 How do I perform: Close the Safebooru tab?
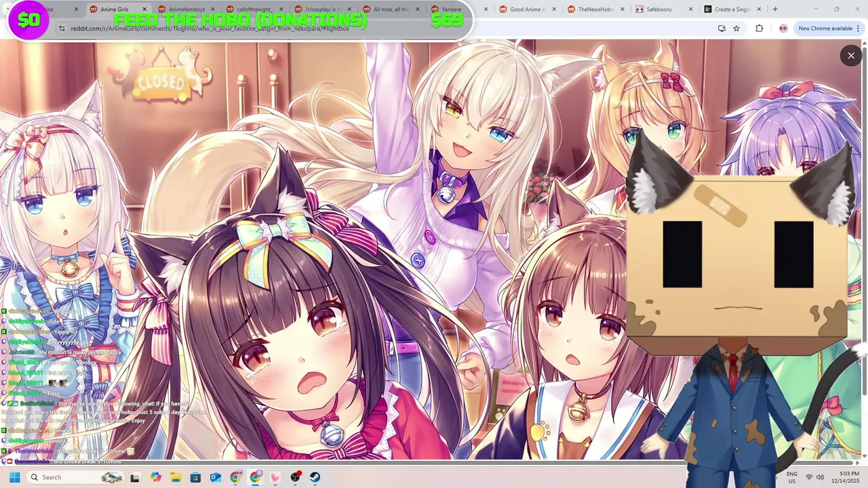pos(691,9)
